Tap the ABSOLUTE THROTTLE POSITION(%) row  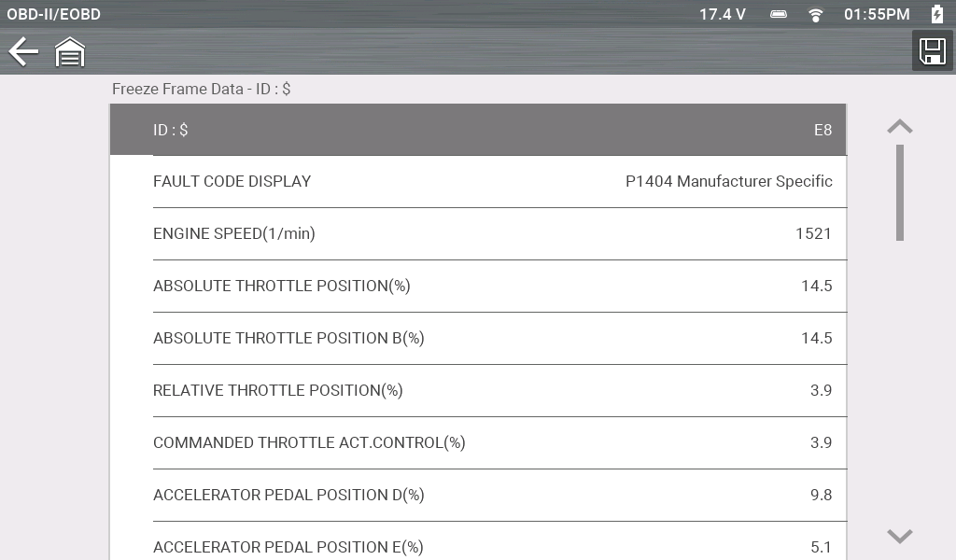(478, 286)
